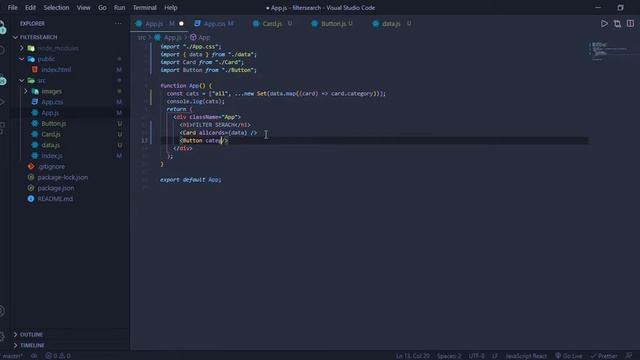Open .gitignore file in explorer
Screen dimensions: 640x360
click(x=51, y=167)
